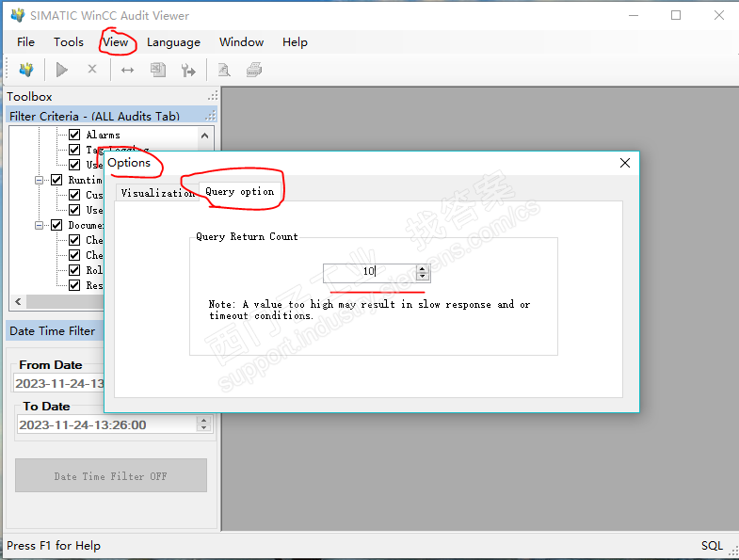Image resolution: width=739 pixels, height=560 pixels.
Task: Select the Query option tab
Action: click(240, 191)
